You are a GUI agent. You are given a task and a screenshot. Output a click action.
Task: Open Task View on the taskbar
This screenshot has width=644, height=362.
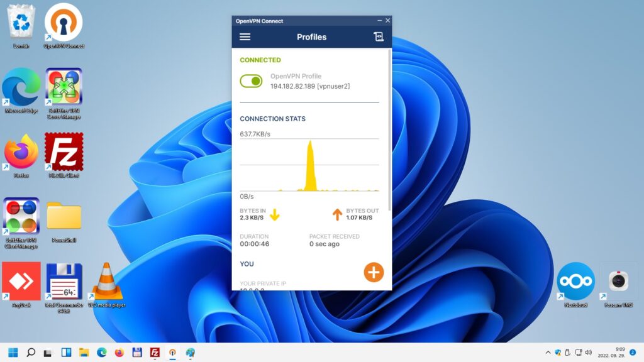(48, 353)
